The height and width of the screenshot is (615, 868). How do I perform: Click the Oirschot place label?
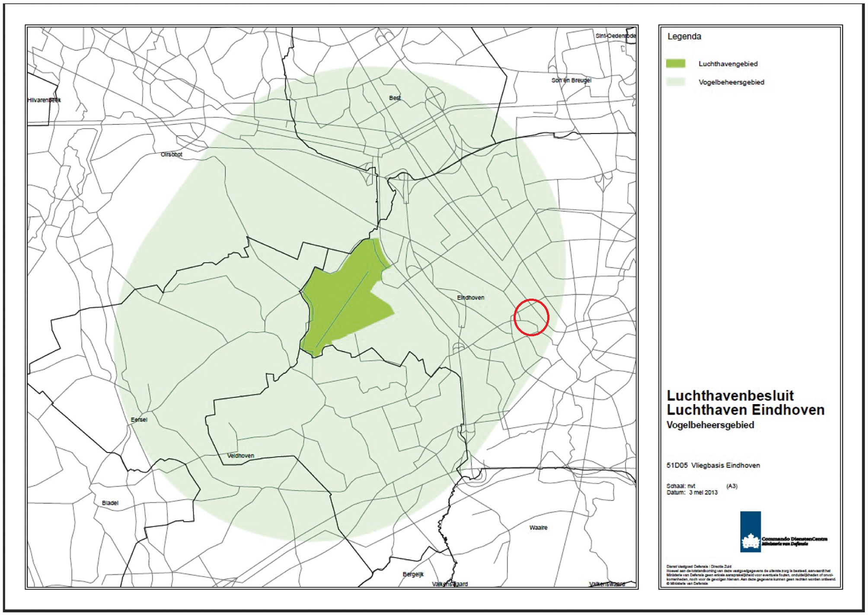171,154
